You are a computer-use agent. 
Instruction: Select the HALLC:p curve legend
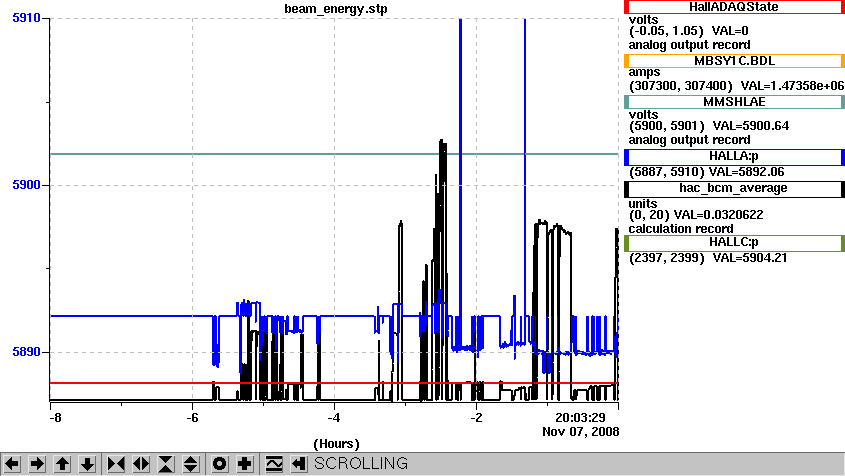734,243
